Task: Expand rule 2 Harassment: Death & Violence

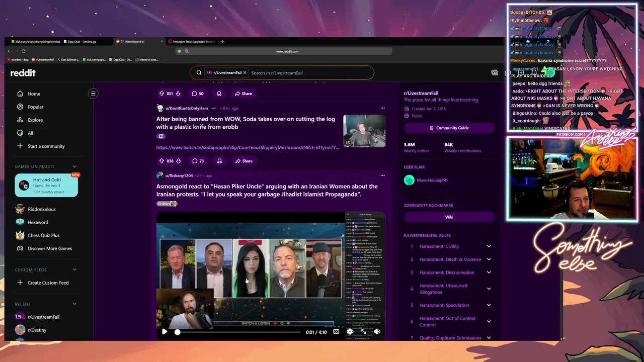Action: (x=489, y=259)
